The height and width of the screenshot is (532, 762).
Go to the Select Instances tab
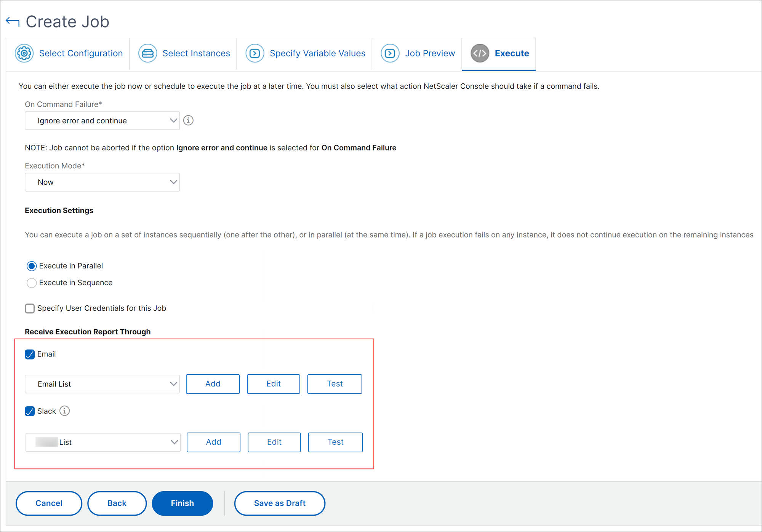point(184,54)
